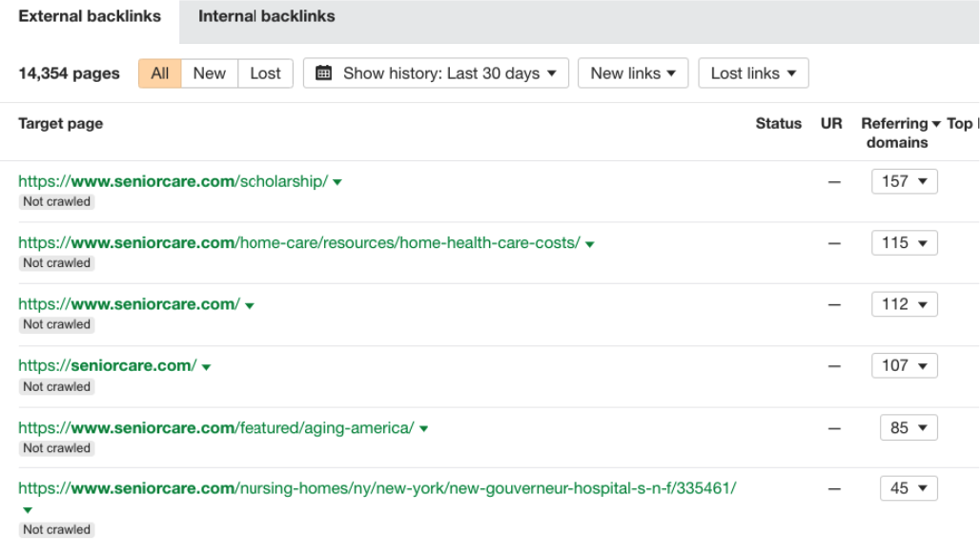Click the calendar icon in history filter
This screenshot has height=557, width=980.
click(x=322, y=72)
